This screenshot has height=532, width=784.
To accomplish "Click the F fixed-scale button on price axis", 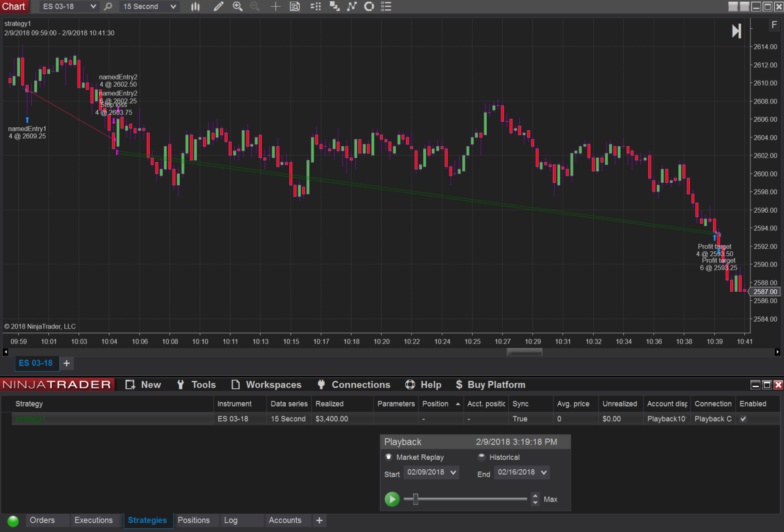I will tap(774, 25).
